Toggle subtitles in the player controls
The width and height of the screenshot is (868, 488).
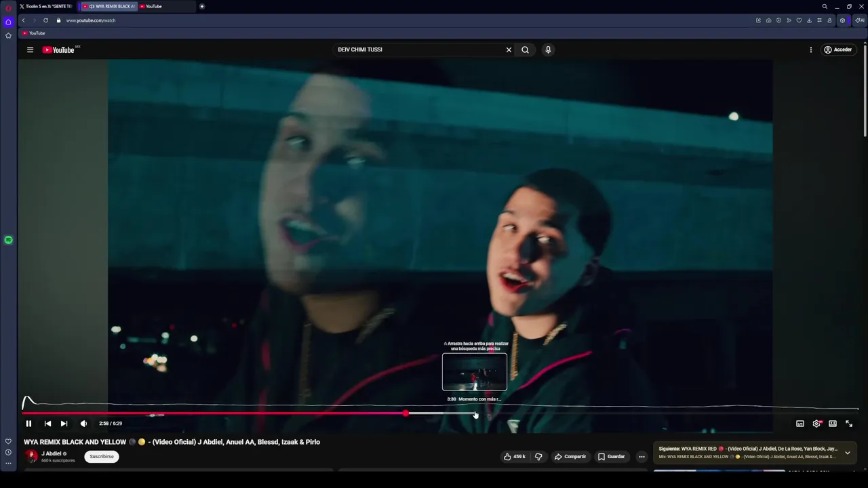[800, 424]
